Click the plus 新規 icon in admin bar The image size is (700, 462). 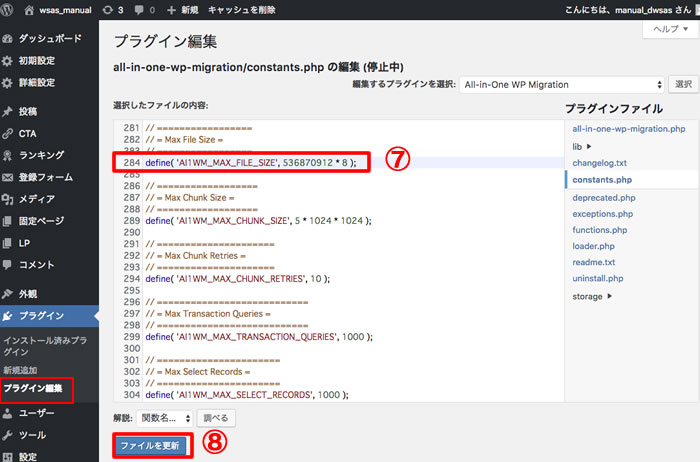click(171, 10)
